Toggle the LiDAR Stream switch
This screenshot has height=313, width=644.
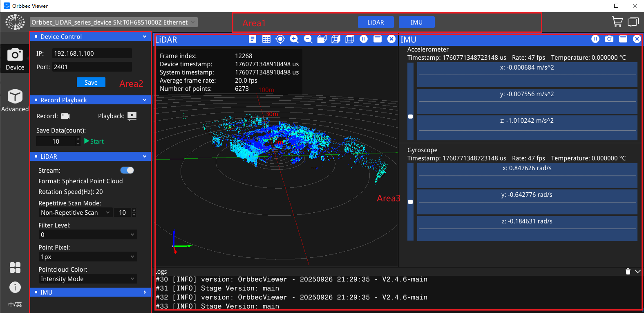pyautogui.click(x=127, y=170)
